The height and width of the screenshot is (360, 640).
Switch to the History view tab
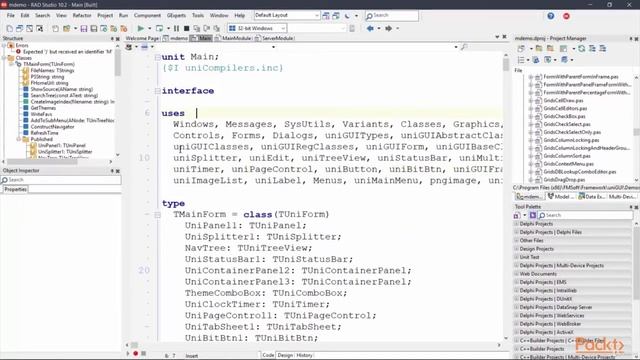(304, 355)
